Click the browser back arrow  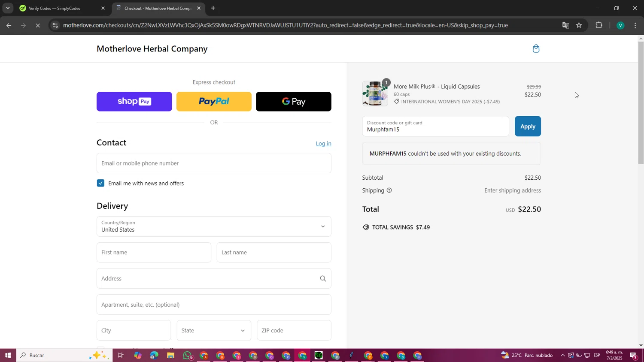(x=9, y=25)
